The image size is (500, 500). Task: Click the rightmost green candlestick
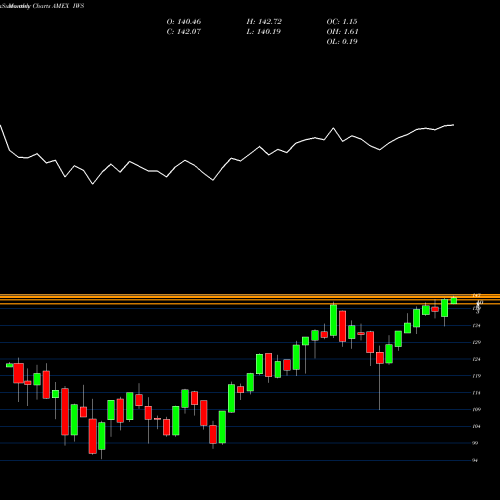[454, 300]
